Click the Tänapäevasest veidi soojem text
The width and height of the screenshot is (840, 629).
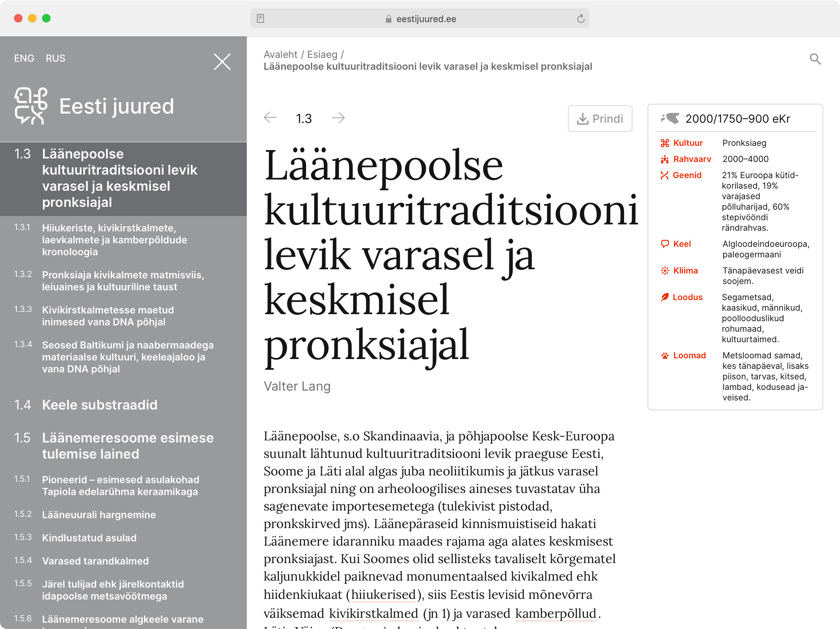tap(763, 276)
